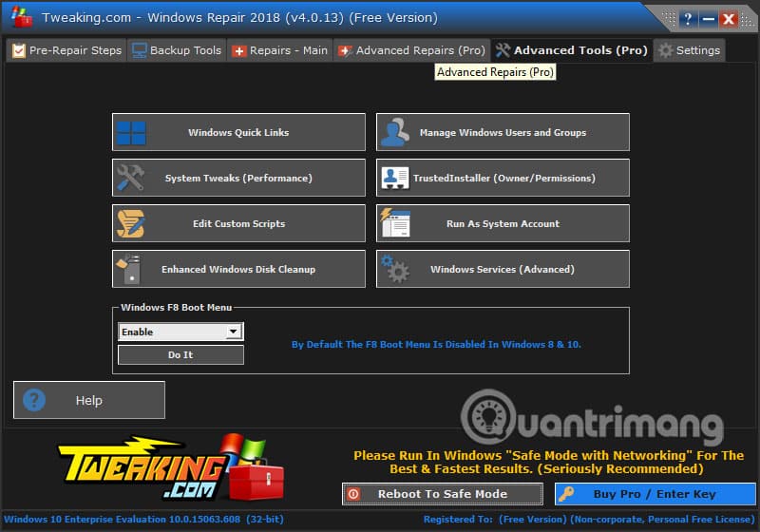Open the Settings tab

690,50
